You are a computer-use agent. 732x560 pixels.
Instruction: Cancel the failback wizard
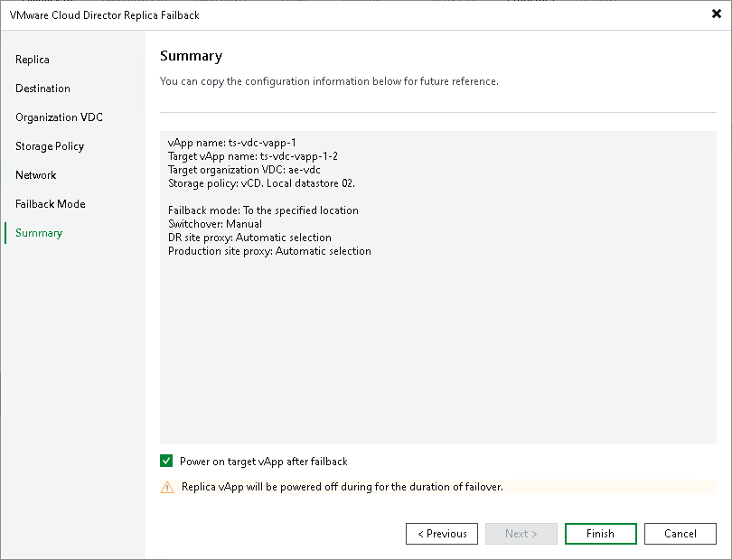tap(680, 534)
